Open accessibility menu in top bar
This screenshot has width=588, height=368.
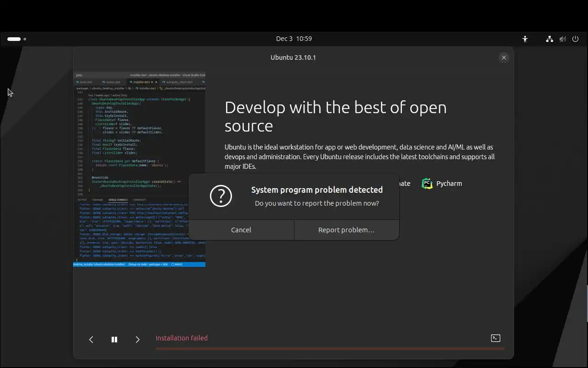pyautogui.click(x=525, y=39)
